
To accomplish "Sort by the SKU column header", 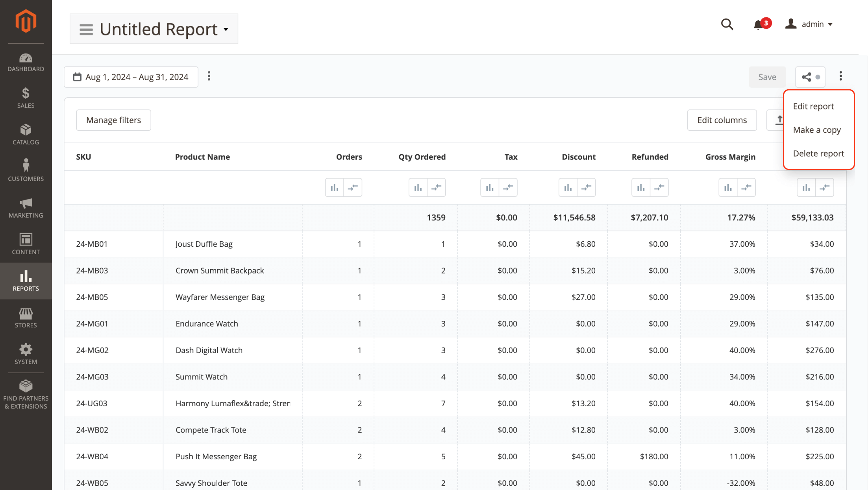I will [83, 157].
